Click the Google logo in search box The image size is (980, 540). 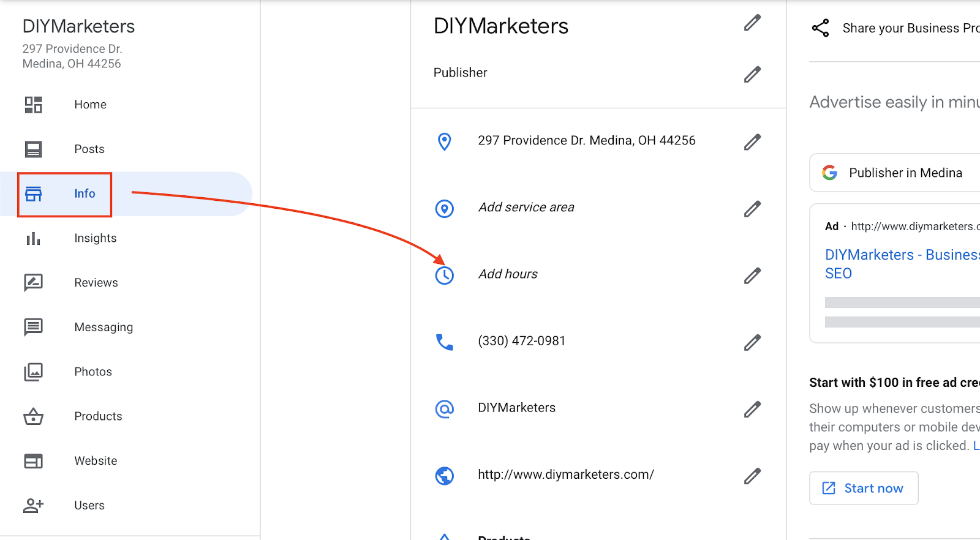[830, 173]
